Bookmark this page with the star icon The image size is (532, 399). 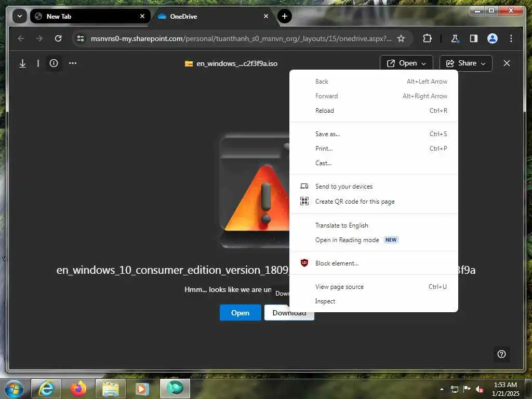coord(401,38)
